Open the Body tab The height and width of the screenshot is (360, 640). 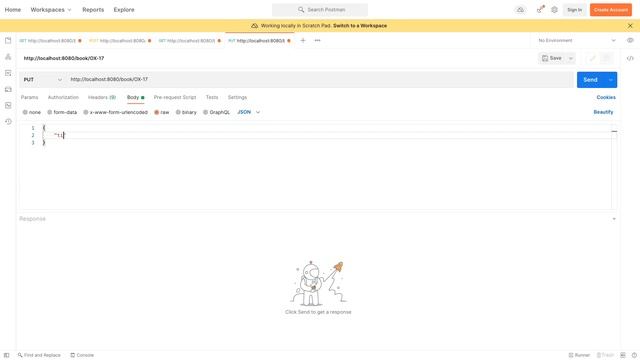click(136, 98)
